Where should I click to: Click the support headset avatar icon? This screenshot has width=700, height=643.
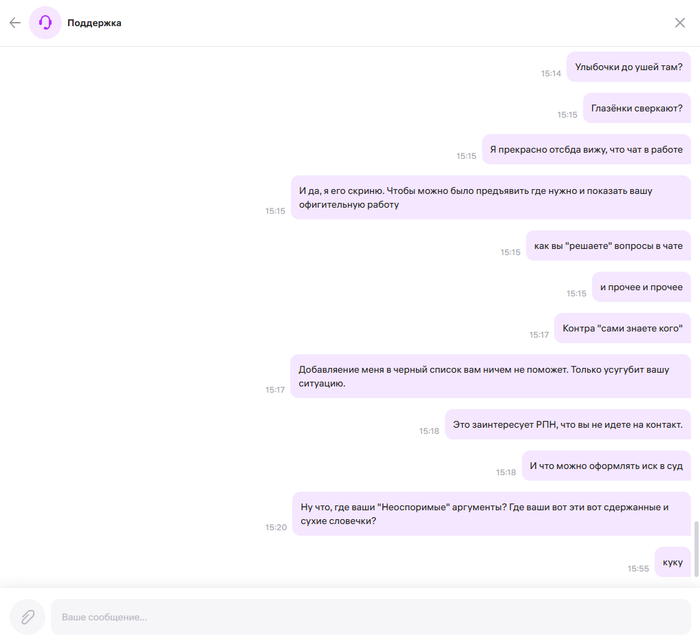click(45, 23)
